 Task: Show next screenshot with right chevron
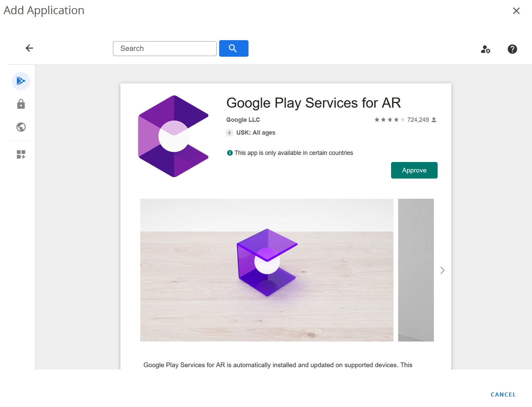(x=442, y=270)
